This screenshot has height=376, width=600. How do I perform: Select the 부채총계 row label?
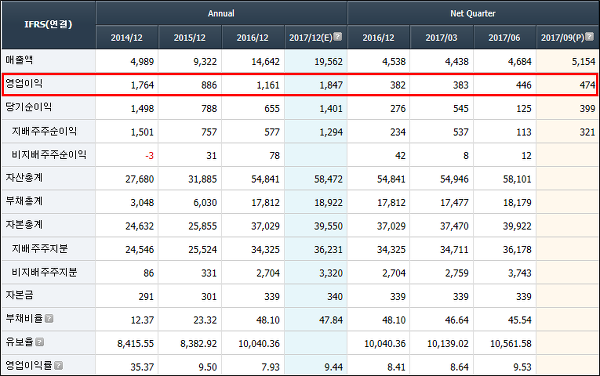tap(24, 201)
